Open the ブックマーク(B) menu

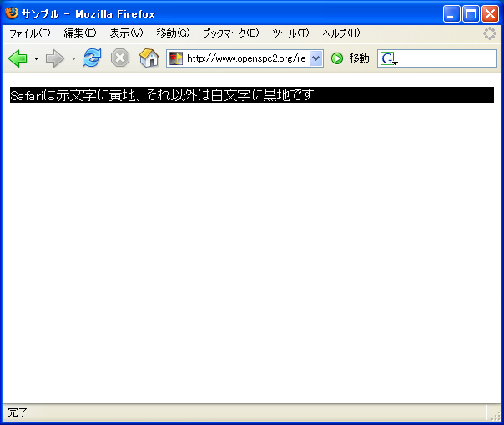(x=231, y=33)
